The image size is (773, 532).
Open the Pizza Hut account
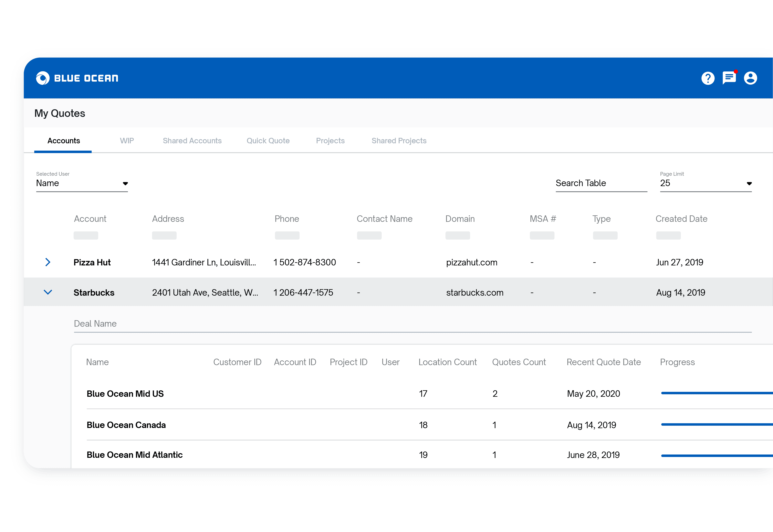coord(92,262)
